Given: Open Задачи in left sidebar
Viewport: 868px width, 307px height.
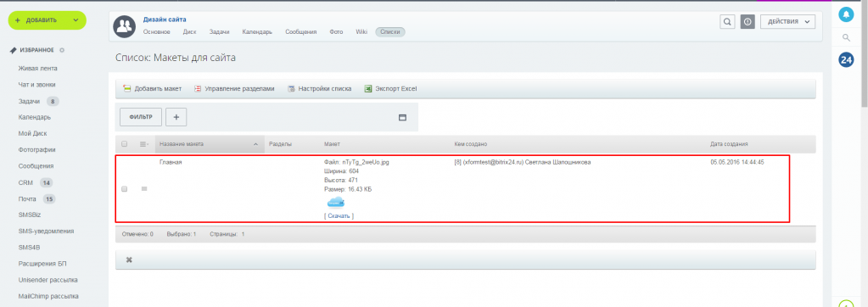Looking at the screenshot, I should tap(29, 101).
